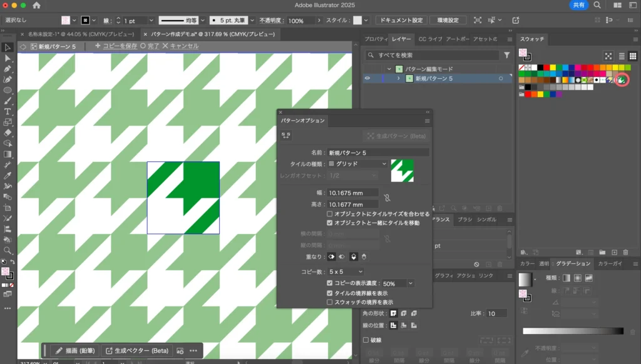Hide the 新規パターン 5 layer with the eye toggle
This screenshot has width=641, height=364.
[367, 78]
